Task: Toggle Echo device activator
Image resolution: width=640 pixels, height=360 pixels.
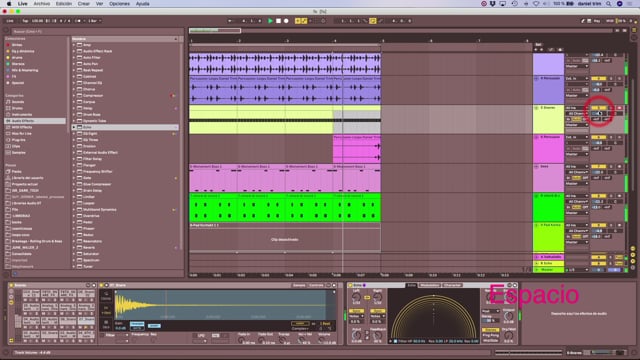Action: pos(350,285)
